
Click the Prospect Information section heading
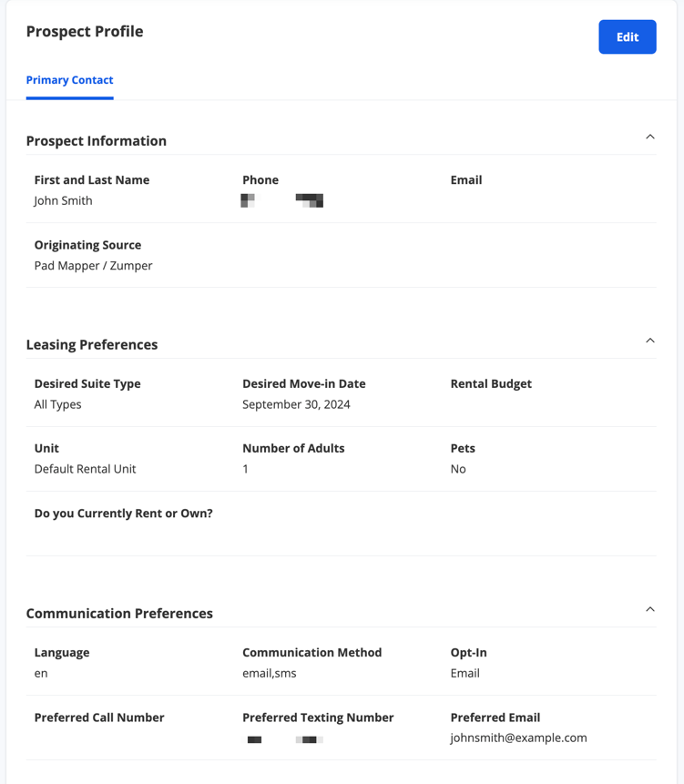tap(96, 141)
